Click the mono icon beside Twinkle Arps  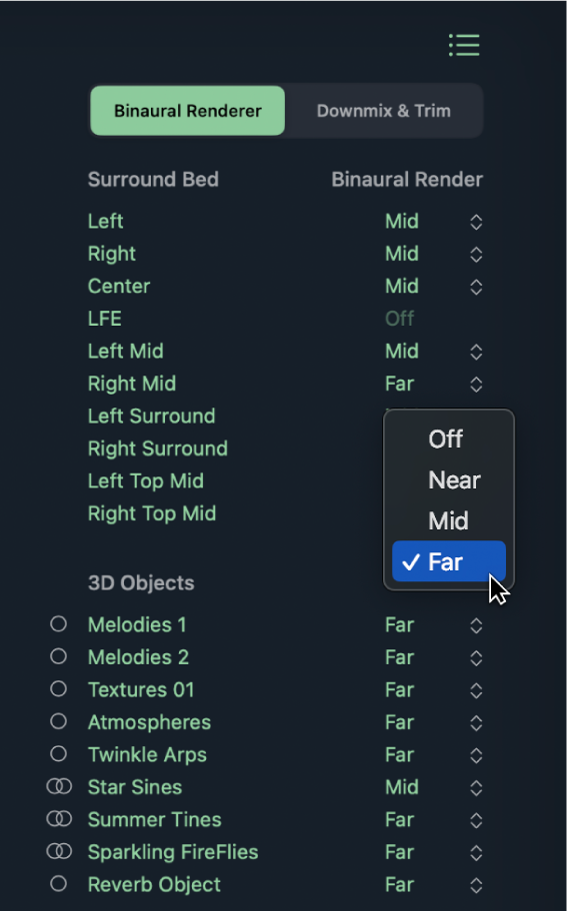(58, 754)
